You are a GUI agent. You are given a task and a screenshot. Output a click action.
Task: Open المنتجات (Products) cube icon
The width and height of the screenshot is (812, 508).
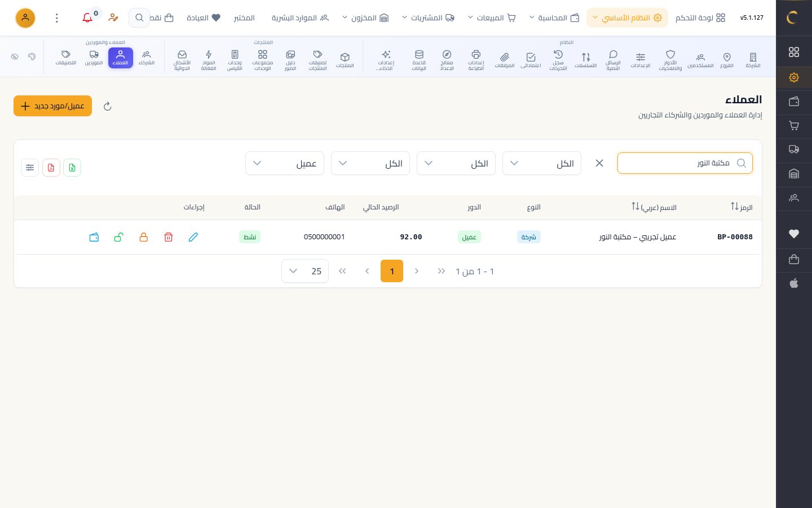(x=345, y=59)
